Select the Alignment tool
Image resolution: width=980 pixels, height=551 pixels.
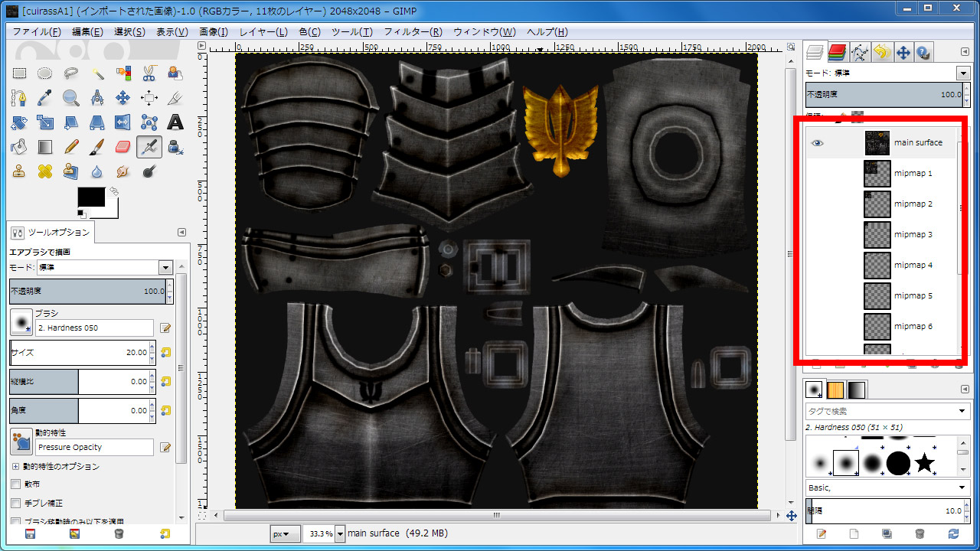pos(149,98)
